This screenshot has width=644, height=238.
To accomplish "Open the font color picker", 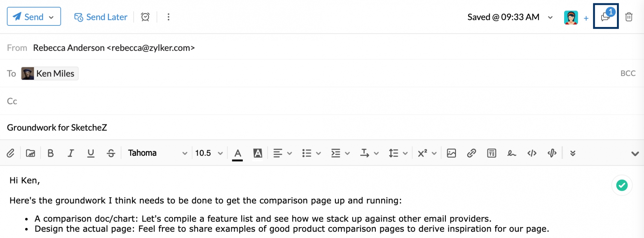I will point(238,153).
